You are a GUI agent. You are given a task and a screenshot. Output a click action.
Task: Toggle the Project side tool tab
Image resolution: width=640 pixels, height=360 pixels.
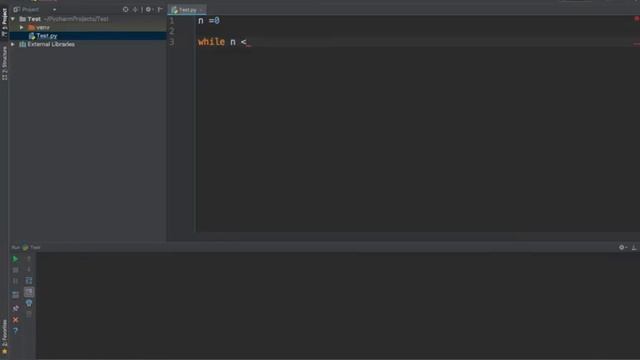(x=4, y=23)
